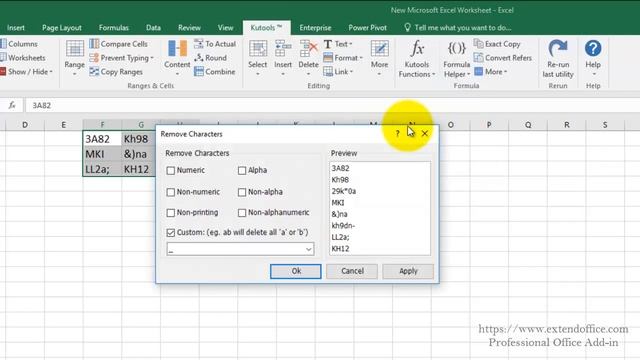
Task: Expand the Formula Helper dropdown arrow
Action: coord(469,74)
